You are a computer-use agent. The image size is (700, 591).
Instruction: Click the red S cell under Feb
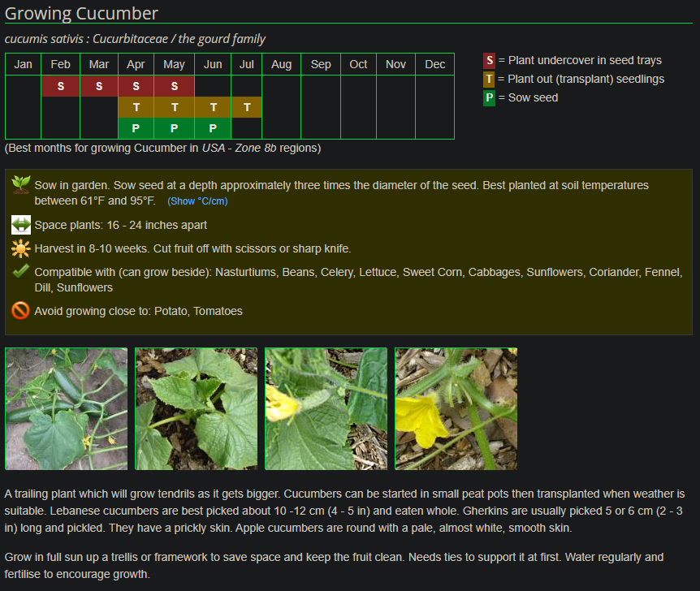pyautogui.click(x=61, y=86)
